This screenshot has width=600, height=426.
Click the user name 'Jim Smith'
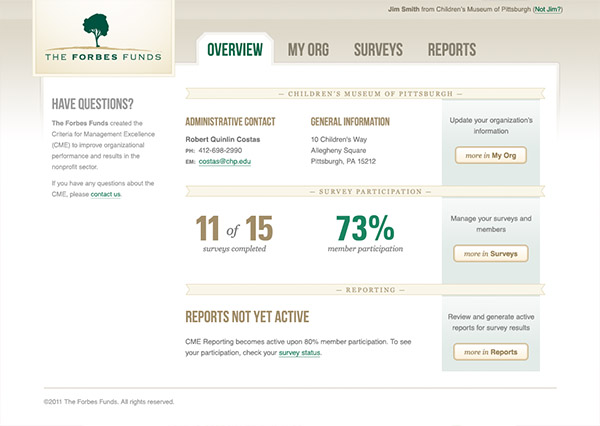point(404,9)
